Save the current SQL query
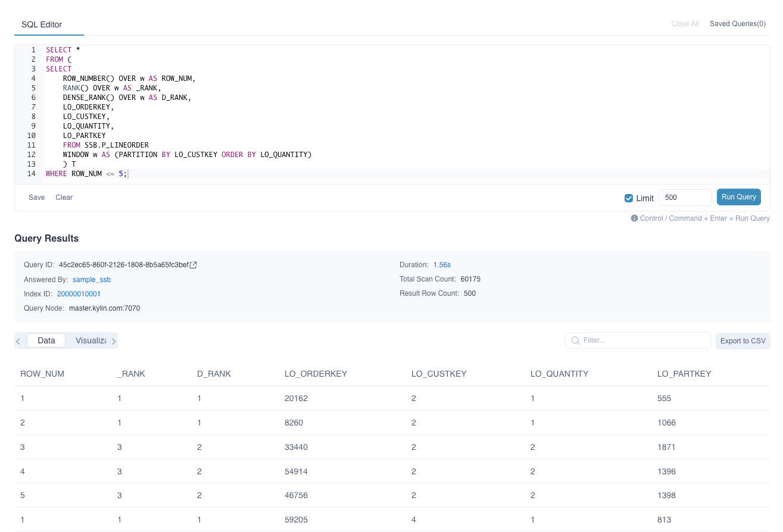783x532 pixels. point(37,198)
